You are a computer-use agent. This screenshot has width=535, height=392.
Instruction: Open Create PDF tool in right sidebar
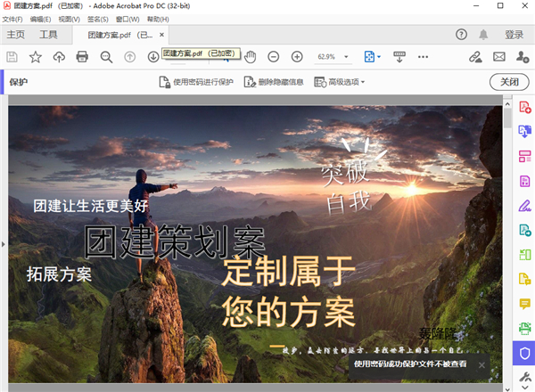click(525, 107)
